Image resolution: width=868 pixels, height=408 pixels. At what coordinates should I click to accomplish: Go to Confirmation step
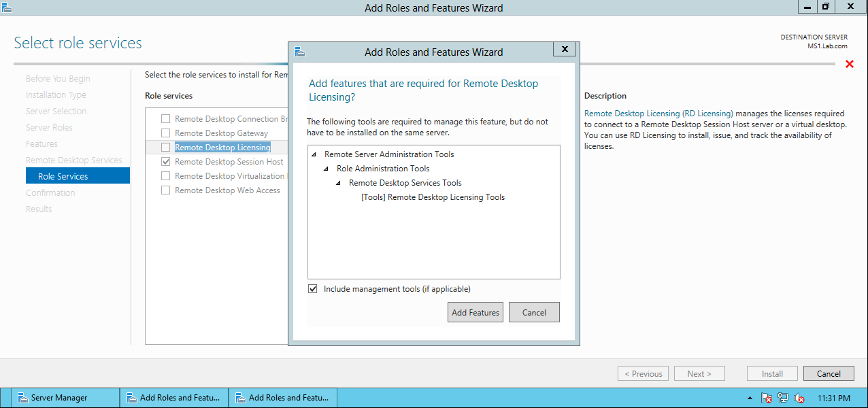(50, 193)
